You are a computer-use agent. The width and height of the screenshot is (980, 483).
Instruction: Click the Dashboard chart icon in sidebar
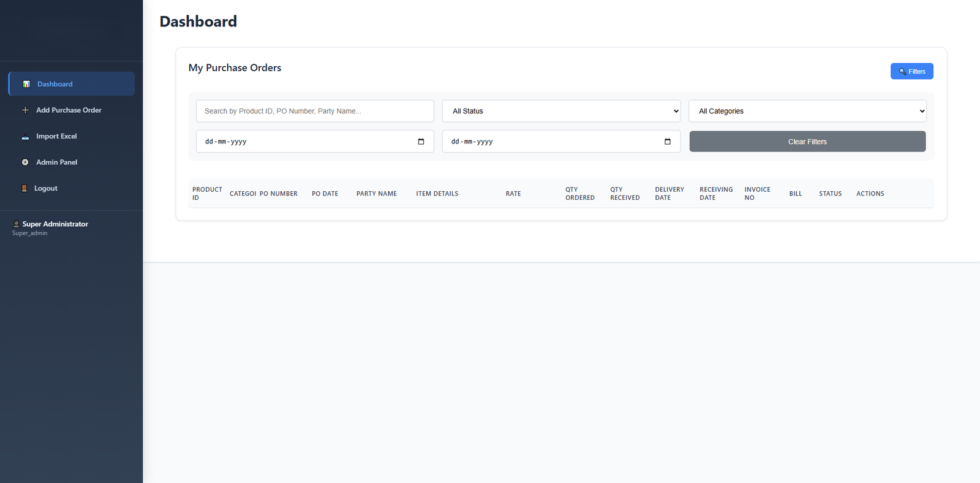tap(26, 84)
